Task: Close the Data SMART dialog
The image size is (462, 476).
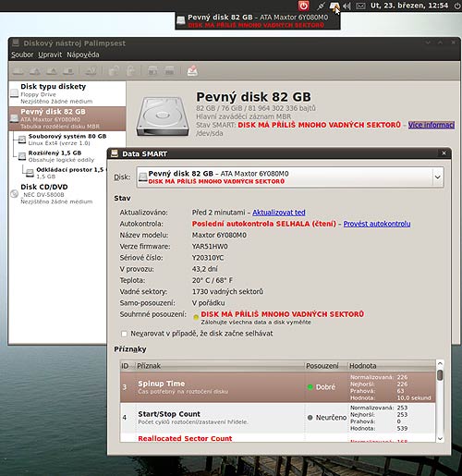Action: tap(444, 153)
